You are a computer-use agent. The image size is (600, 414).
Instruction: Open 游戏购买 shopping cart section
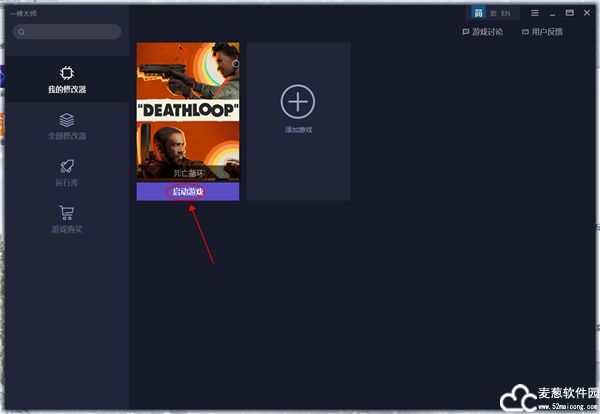pos(66,218)
